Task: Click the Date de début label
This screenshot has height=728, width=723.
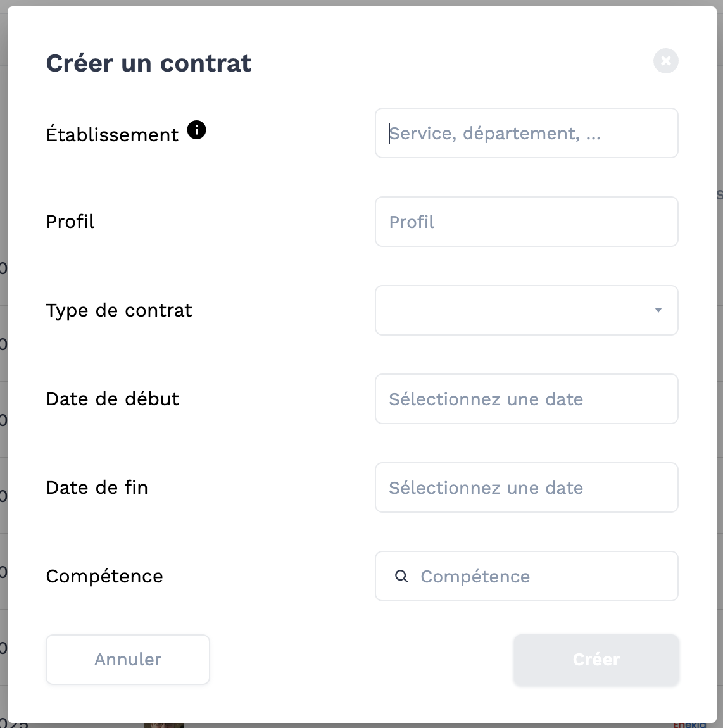Action: [112, 399]
